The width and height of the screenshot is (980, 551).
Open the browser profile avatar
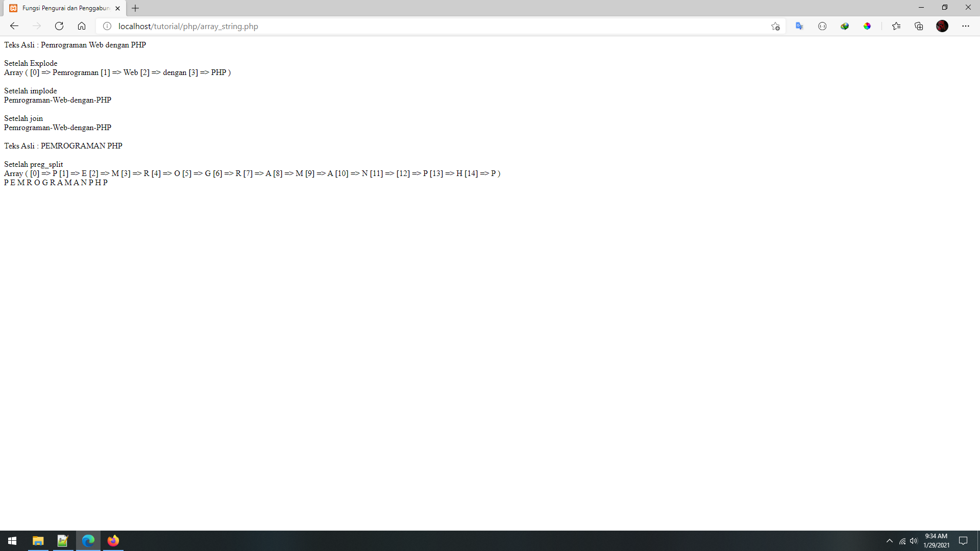[943, 26]
